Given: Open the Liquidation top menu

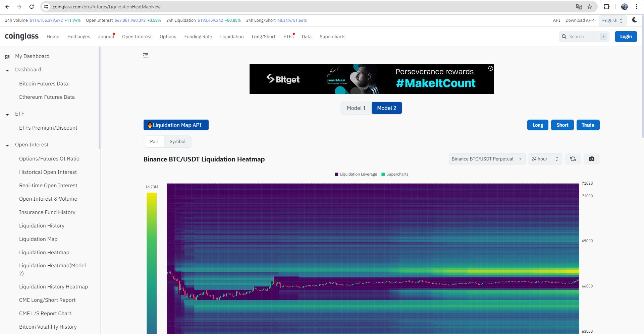Looking at the screenshot, I should (232, 37).
